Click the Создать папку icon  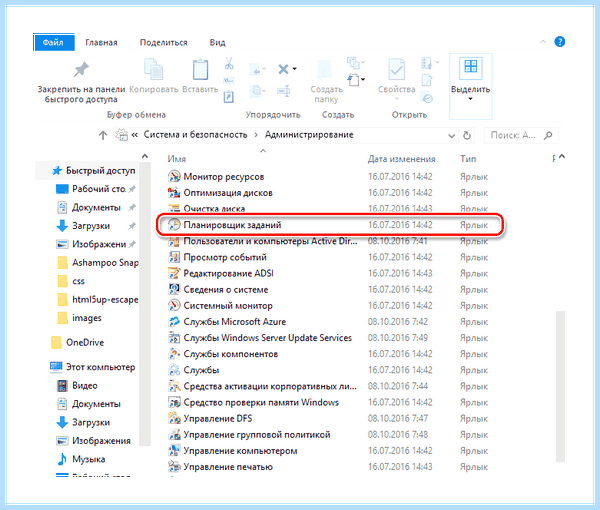(x=325, y=69)
